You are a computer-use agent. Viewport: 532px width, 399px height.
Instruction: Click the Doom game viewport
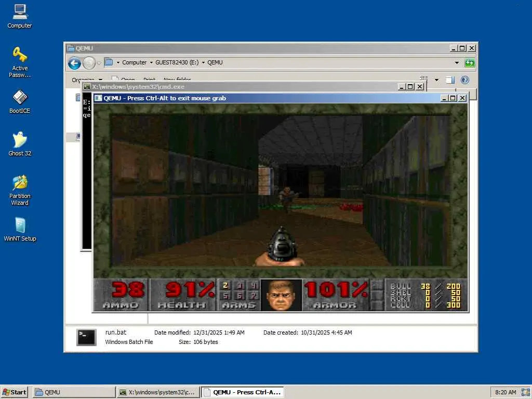click(x=280, y=191)
